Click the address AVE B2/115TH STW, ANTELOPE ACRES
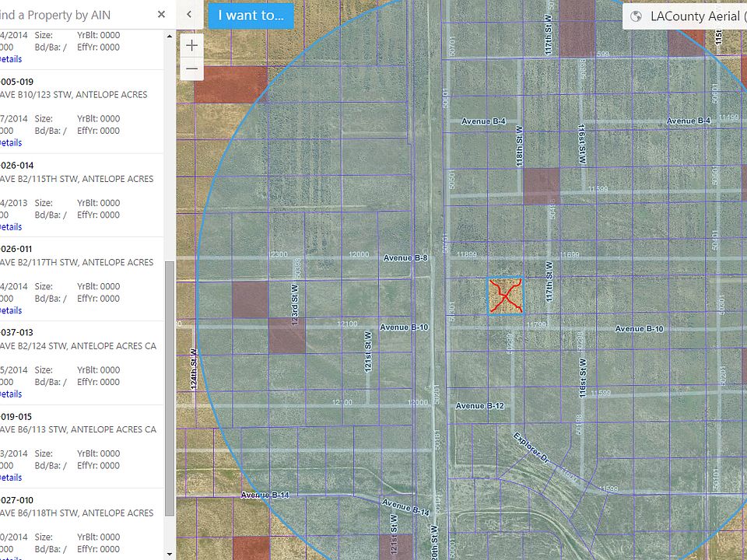This screenshot has width=747, height=560. click(x=77, y=179)
